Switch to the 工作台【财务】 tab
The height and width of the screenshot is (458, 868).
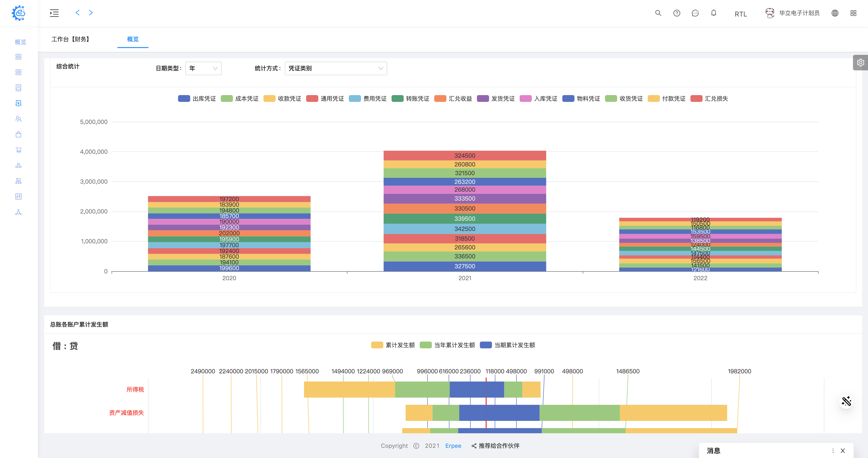(70, 39)
